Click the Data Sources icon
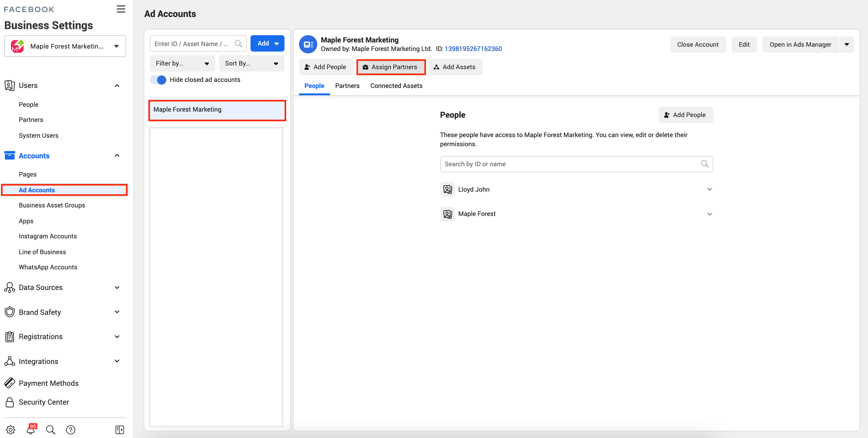Viewport: 868px width, 438px height. pyautogui.click(x=9, y=287)
